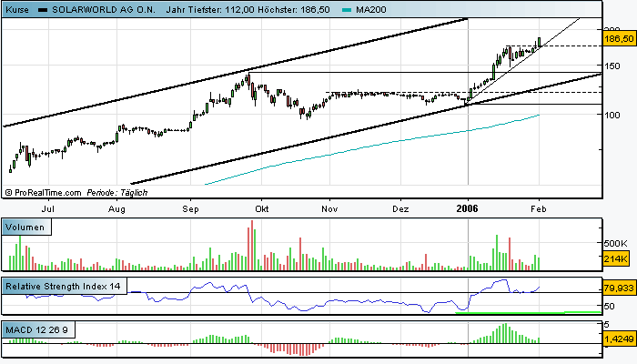Click the yellow 186,50 price tag
This screenshot has height=364, width=637.
619,39
